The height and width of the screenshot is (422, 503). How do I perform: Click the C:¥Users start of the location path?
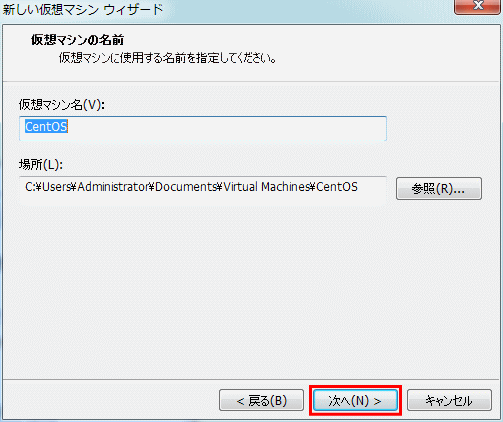48,187
